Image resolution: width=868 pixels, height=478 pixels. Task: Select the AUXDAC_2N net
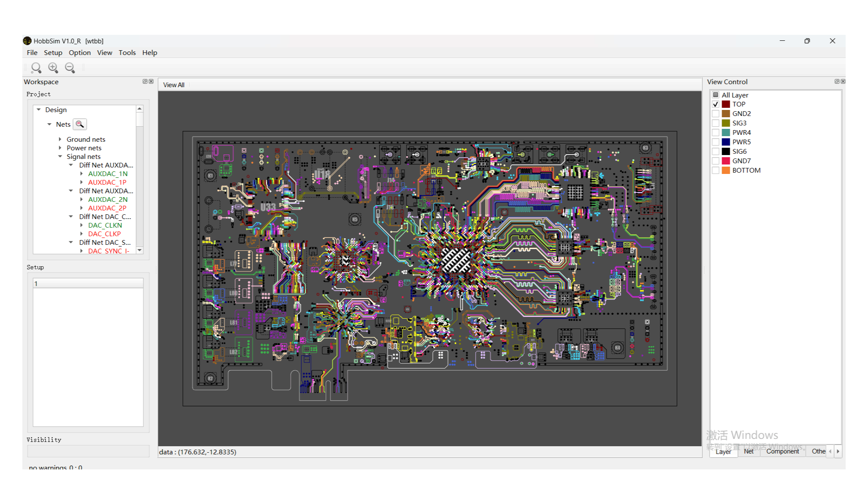(x=108, y=199)
